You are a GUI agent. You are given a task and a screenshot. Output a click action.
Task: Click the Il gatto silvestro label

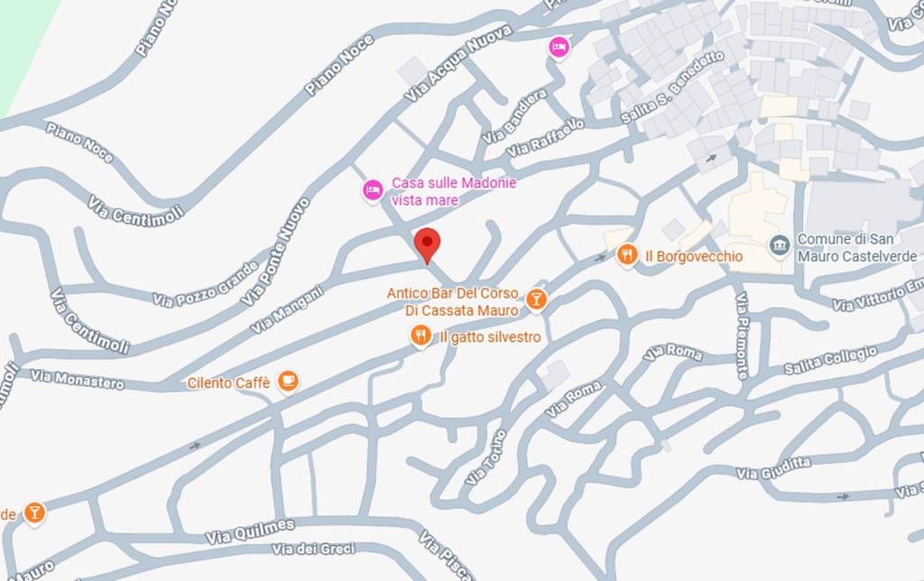pyautogui.click(x=490, y=337)
